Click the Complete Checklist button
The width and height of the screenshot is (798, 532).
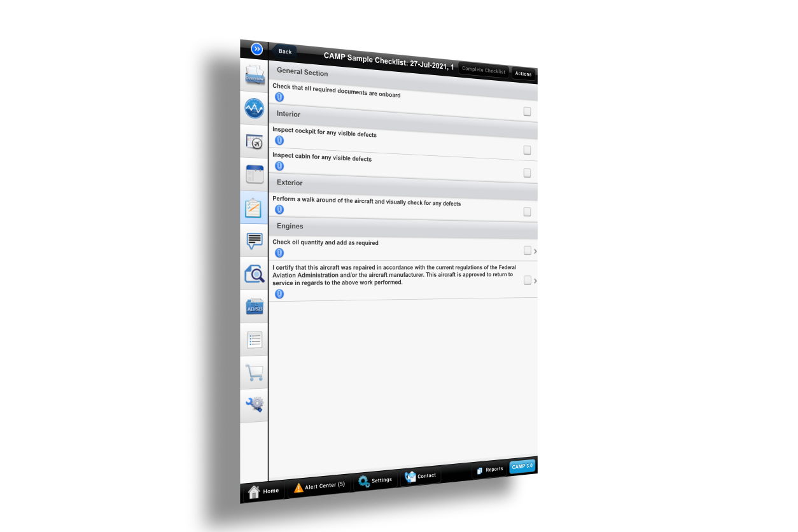tap(484, 70)
